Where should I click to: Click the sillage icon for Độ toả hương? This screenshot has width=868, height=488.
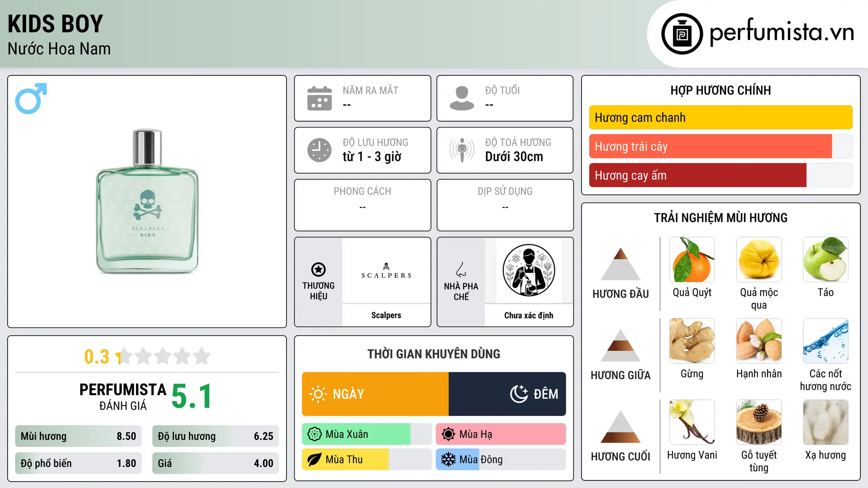[x=462, y=150]
